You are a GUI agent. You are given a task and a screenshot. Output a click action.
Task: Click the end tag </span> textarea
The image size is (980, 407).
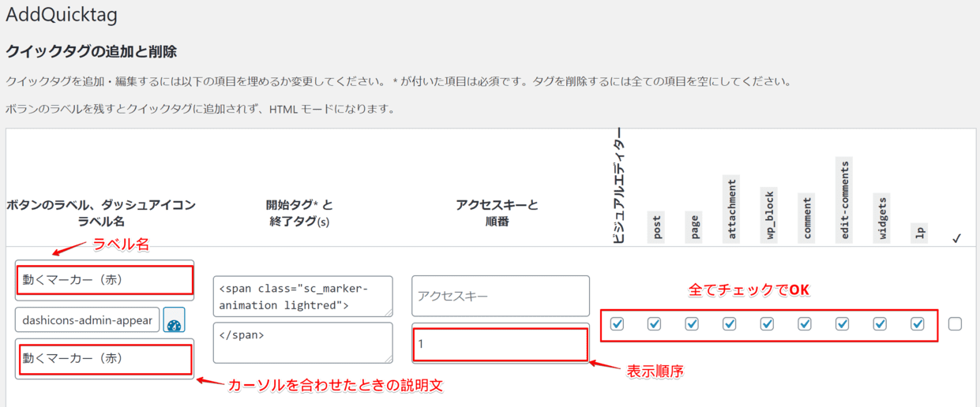303,343
